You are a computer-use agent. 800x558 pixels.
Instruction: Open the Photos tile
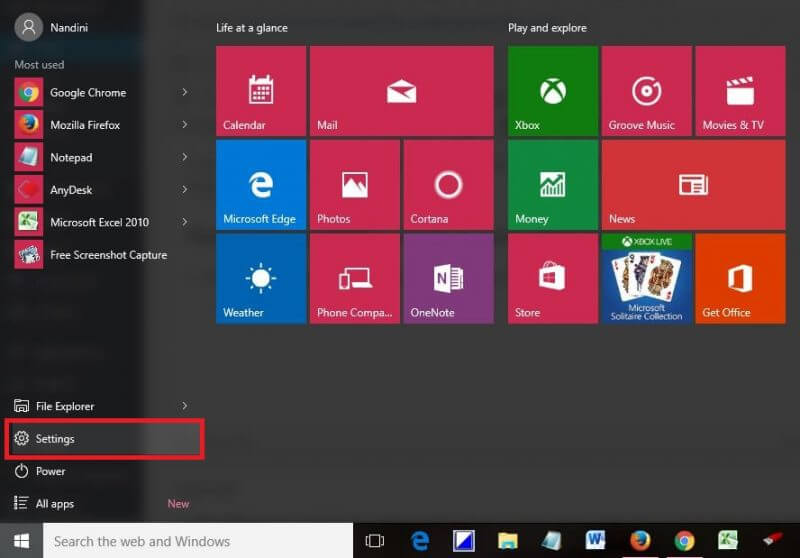[355, 185]
